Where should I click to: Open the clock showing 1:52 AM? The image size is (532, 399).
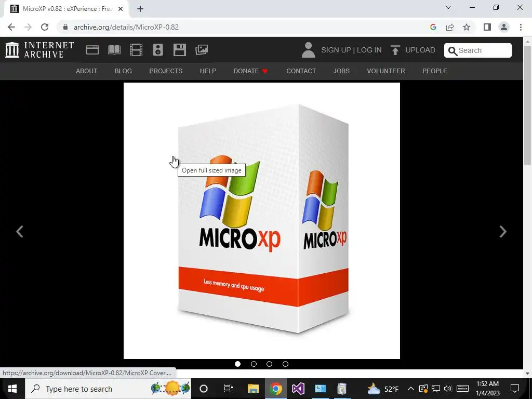[487, 389]
